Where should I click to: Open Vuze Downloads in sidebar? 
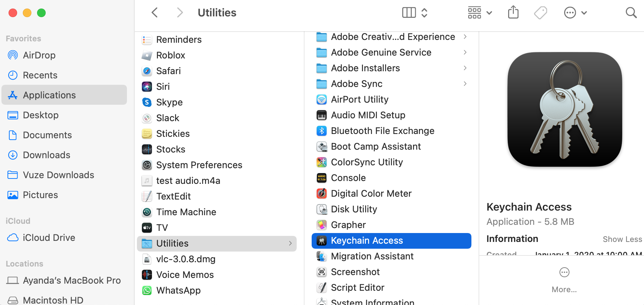pos(64,175)
